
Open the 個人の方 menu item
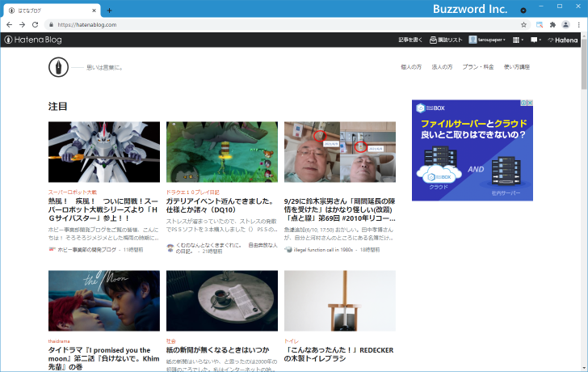[411, 67]
